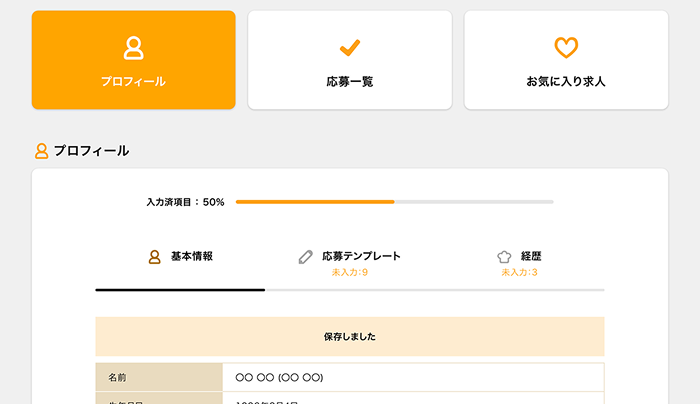Switch to the 経歴 tab
This screenshot has width=700, height=404.
tap(531, 257)
